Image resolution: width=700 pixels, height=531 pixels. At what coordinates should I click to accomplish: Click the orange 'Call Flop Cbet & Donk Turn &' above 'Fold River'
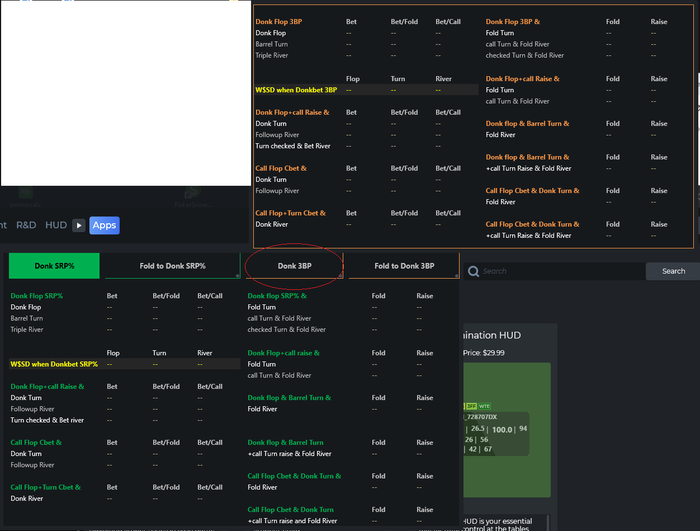(x=532, y=191)
